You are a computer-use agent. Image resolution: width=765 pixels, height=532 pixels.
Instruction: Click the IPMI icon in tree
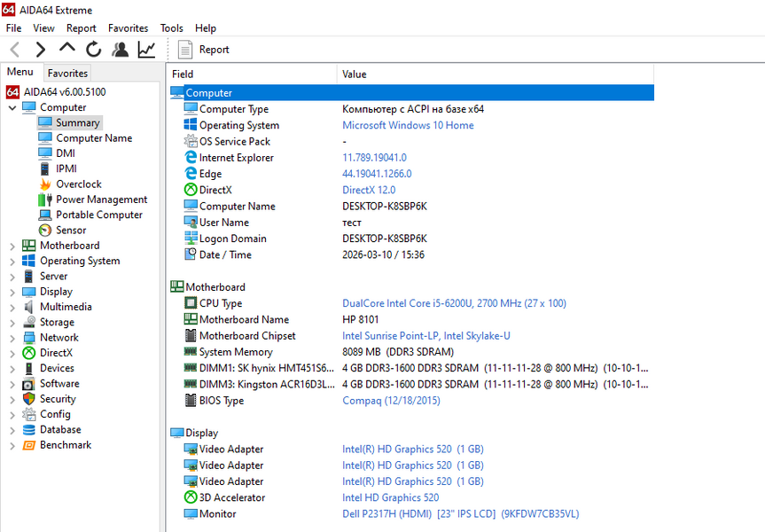[x=45, y=168]
